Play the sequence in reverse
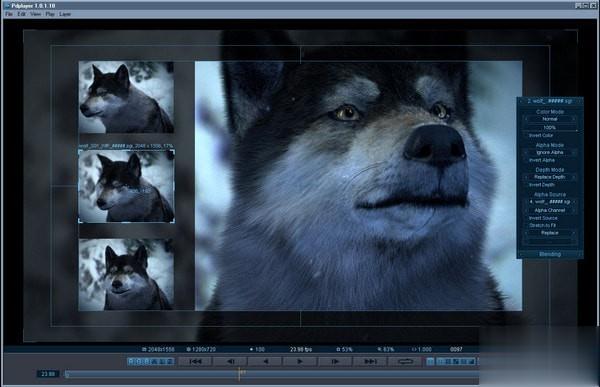The height and width of the screenshot is (387, 600). (x=265, y=361)
